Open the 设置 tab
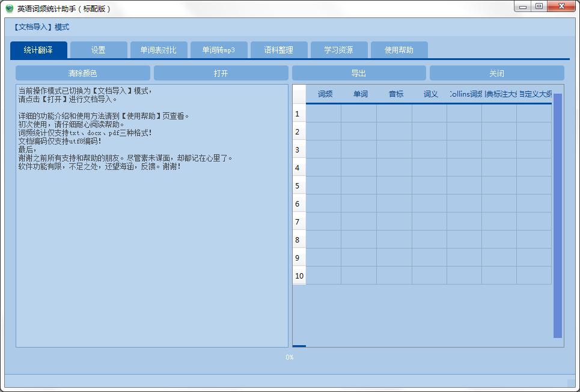 (99, 50)
